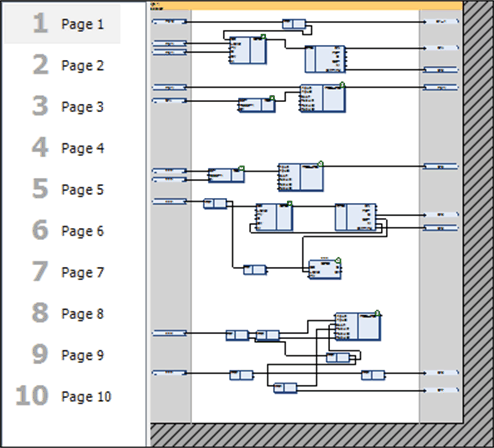
Task: Go to Page 4 in the navigator
Action: pos(82,148)
